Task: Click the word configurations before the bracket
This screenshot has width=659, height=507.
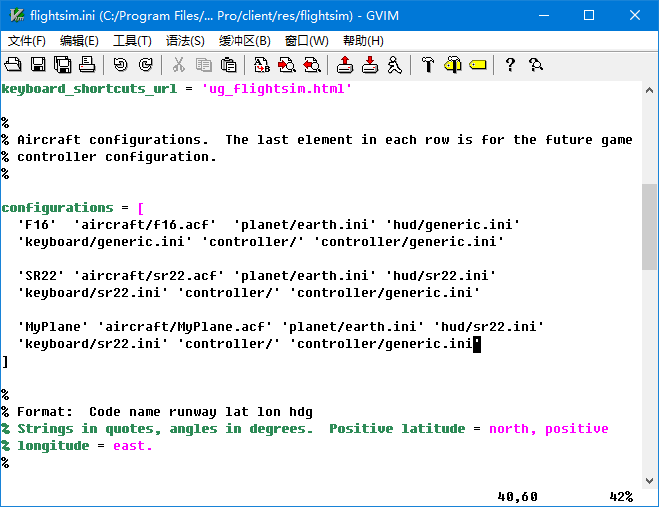Action: coord(57,208)
